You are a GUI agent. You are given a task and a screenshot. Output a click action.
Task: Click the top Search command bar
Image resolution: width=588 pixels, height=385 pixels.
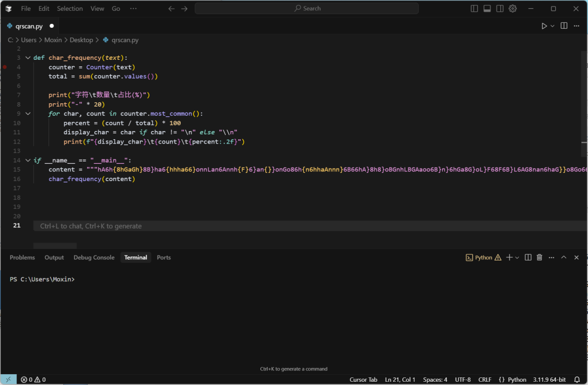[307, 8]
